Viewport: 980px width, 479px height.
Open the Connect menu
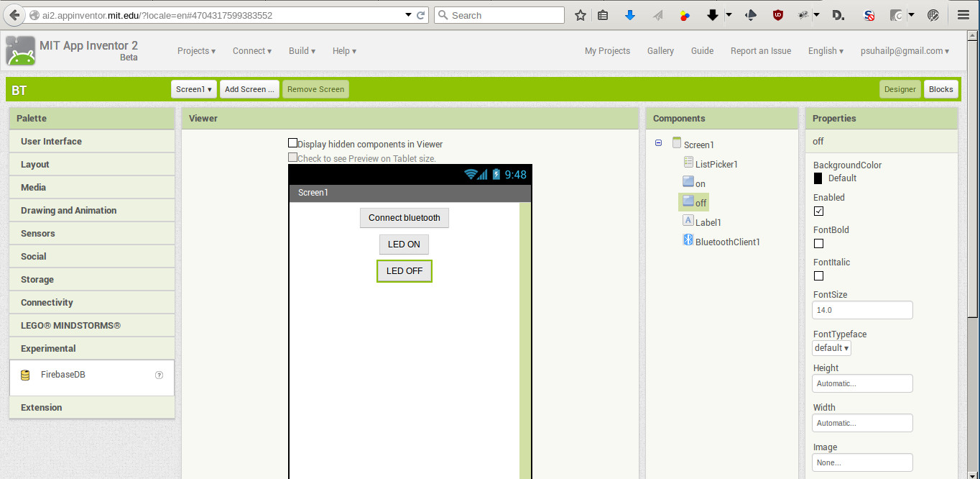pyautogui.click(x=252, y=51)
